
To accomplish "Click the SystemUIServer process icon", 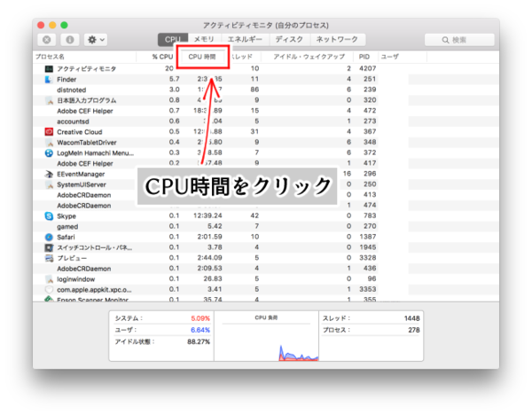I will 50,185.
